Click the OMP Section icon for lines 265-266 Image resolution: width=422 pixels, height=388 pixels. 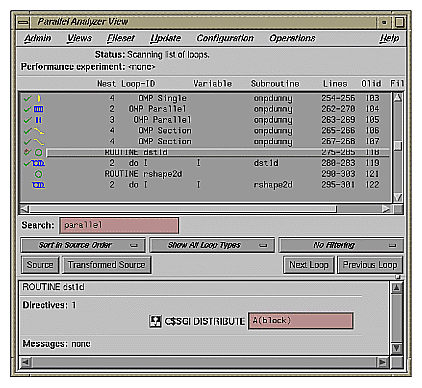[39, 131]
